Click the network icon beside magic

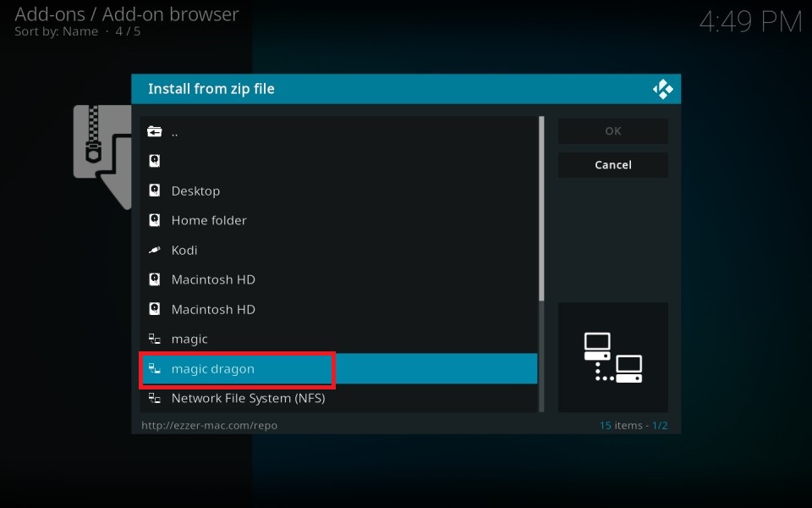tap(154, 339)
